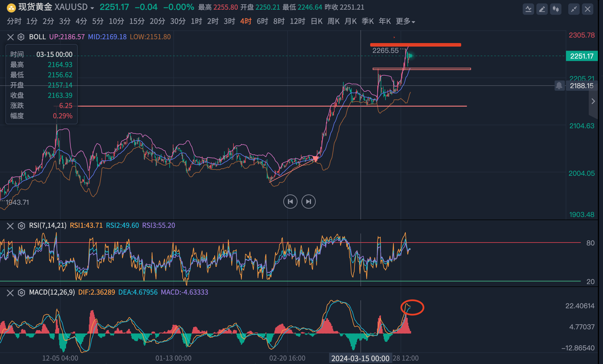Switch to 2时 timeframe

click(x=213, y=21)
